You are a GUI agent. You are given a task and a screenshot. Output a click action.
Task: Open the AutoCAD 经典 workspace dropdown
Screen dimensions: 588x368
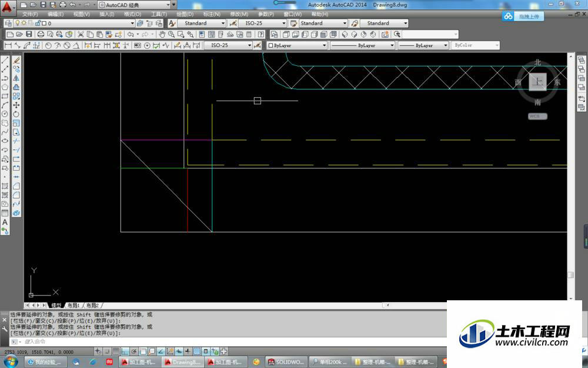pyautogui.click(x=134, y=5)
